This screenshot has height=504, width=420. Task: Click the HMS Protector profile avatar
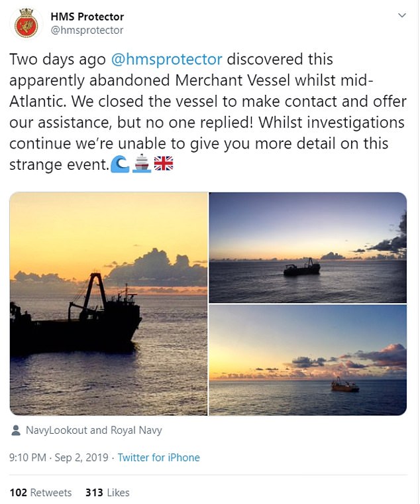pos(26,25)
